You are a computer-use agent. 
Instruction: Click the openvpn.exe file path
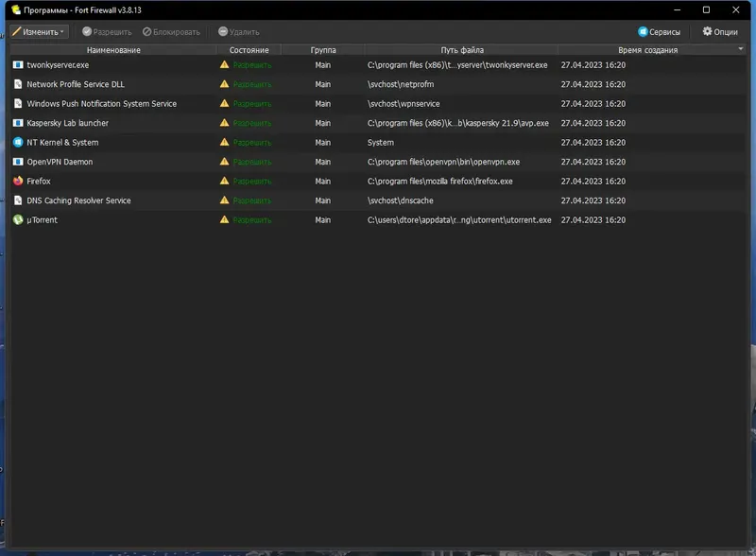[x=443, y=162]
